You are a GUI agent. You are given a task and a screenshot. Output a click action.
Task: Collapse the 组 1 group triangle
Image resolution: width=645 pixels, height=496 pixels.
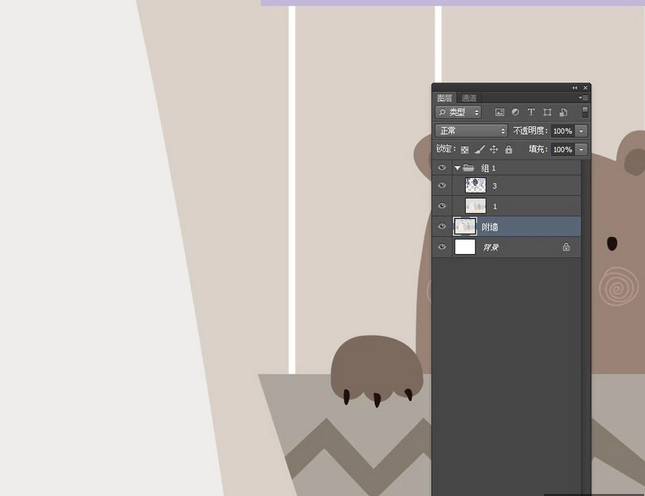point(457,168)
